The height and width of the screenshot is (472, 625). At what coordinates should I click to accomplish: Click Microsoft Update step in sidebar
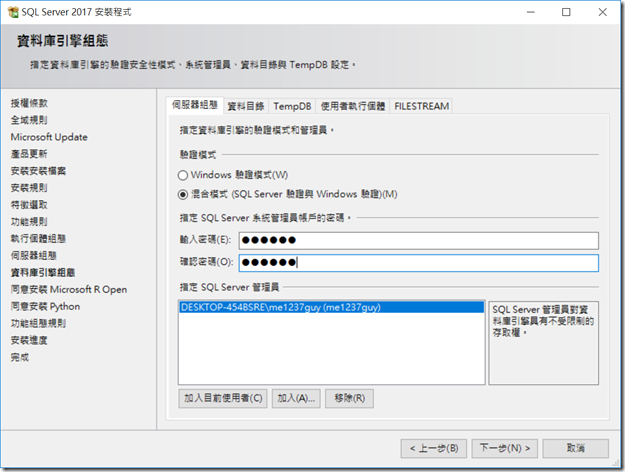coord(49,137)
